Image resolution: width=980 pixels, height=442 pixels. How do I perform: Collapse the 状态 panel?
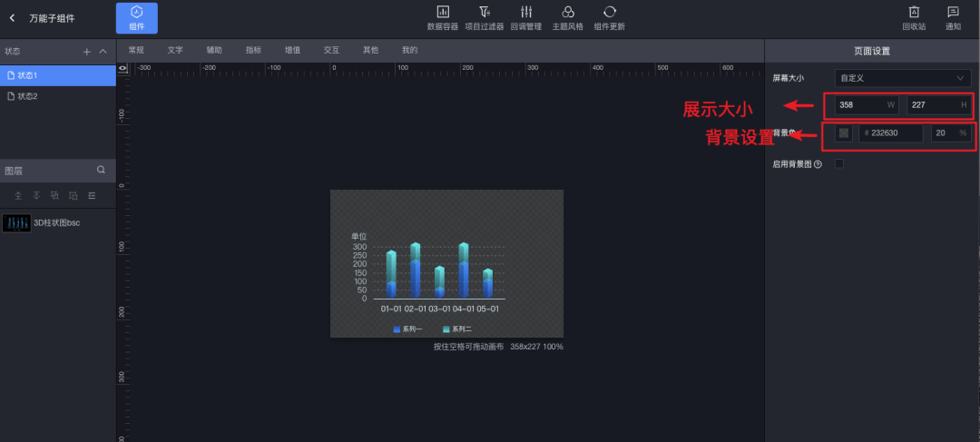[x=103, y=51]
